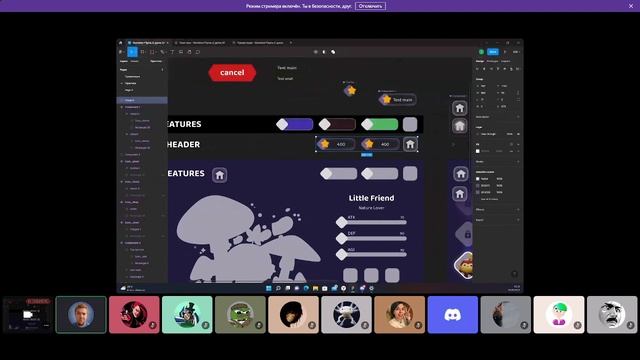Screen dimensions: 640x360
Task: Click second gray toggle in lower FEATURES row
Action: [380, 174]
